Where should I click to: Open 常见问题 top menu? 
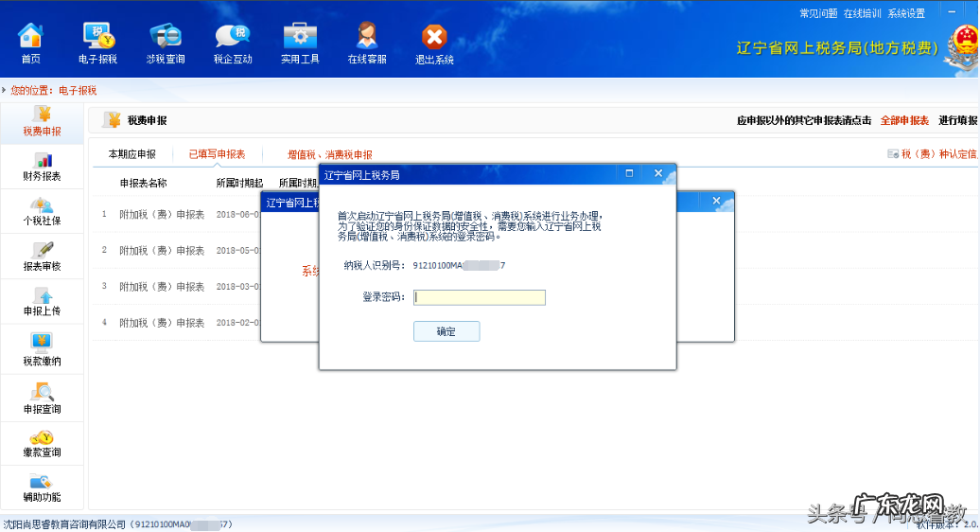pos(818,13)
